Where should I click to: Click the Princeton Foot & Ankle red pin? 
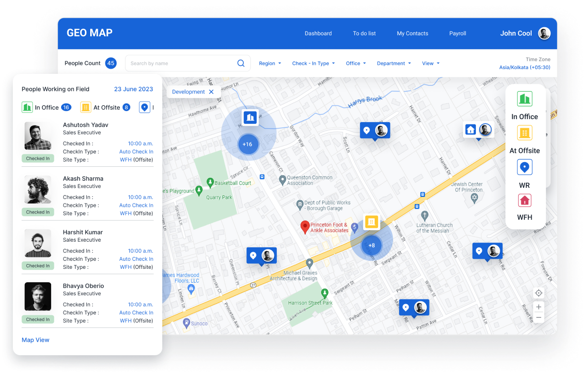coord(305,227)
